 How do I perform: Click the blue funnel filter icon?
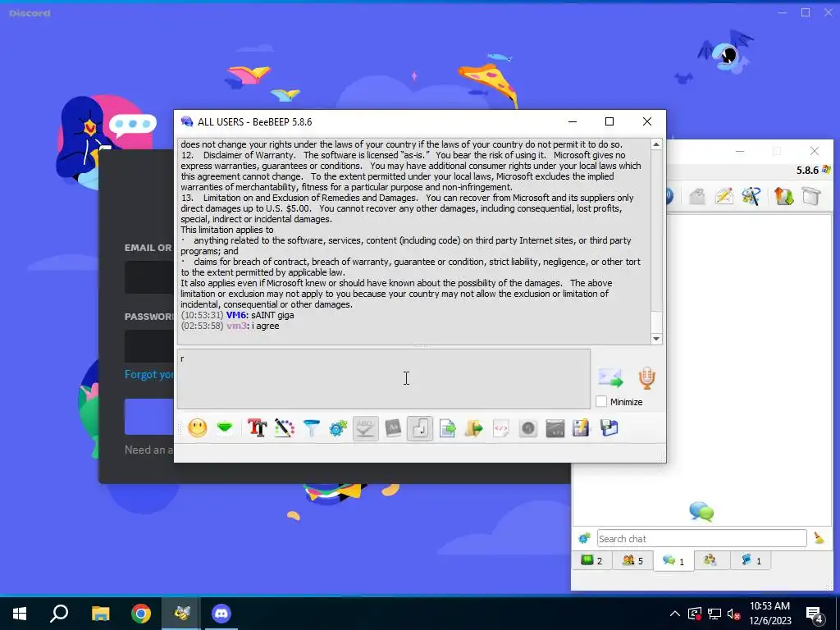pos(311,428)
